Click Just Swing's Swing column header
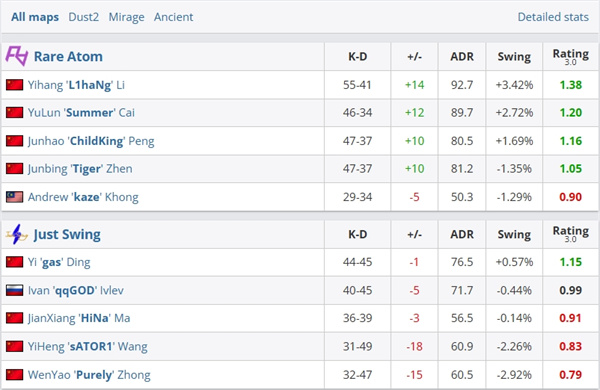600x390 pixels. point(514,234)
